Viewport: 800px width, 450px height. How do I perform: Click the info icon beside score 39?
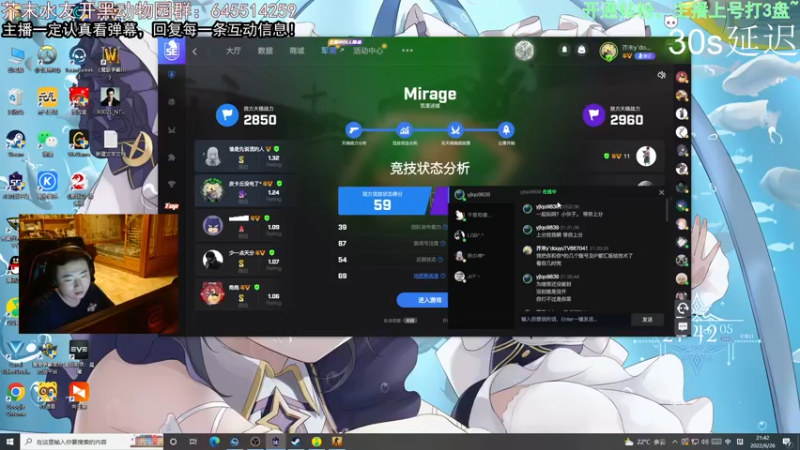tap(445, 228)
